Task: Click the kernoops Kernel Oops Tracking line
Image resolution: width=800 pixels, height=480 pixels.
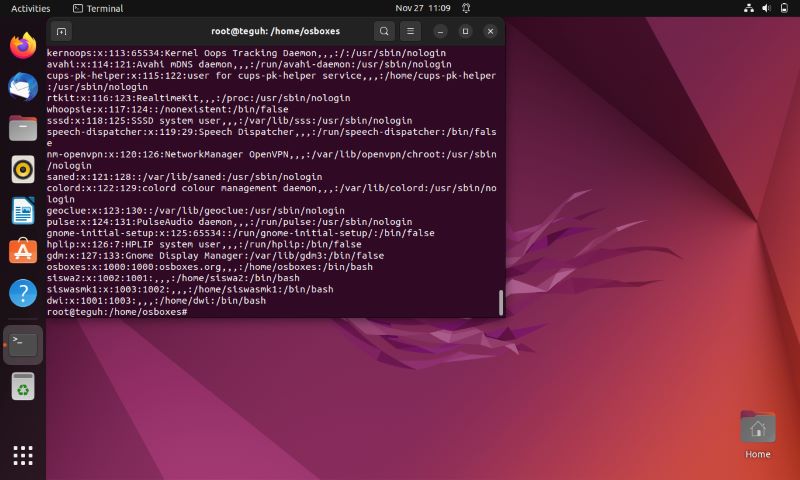Action: (x=246, y=53)
